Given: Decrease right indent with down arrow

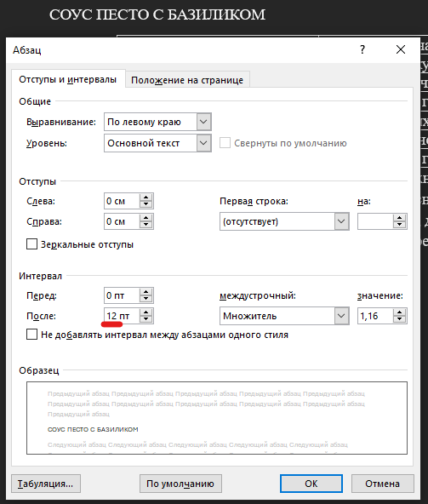Looking at the screenshot, I should coord(146,225).
